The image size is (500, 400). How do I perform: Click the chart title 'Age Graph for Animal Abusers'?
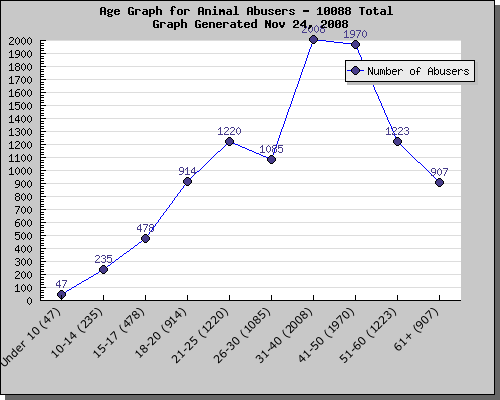pyautogui.click(x=197, y=11)
